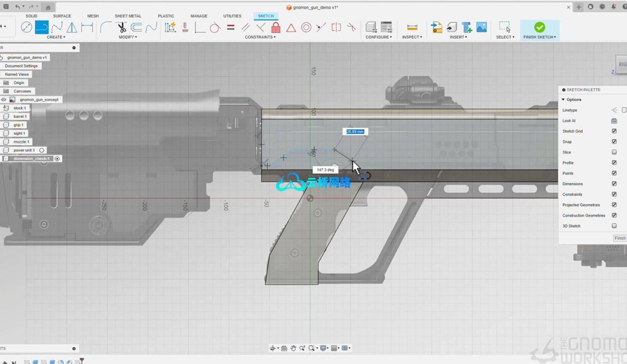
Task: Click the 26.09 mm dimension input field
Action: (x=355, y=132)
